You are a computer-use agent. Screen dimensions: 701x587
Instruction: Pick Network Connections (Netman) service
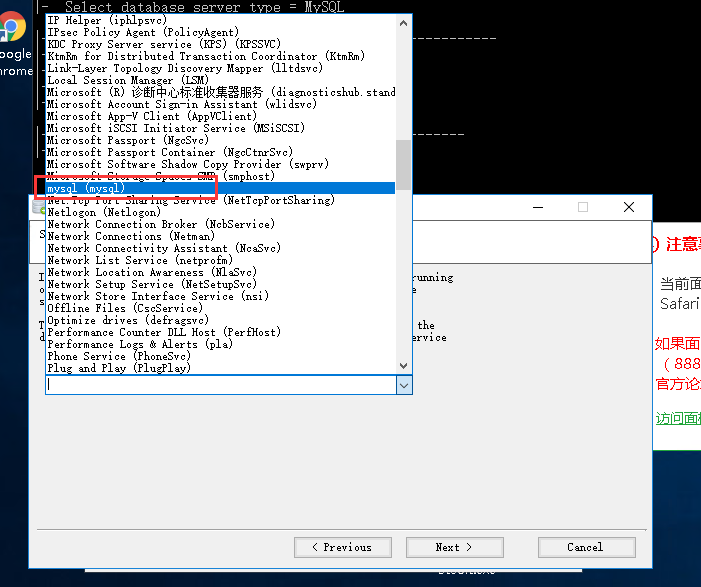tap(221, 236)
